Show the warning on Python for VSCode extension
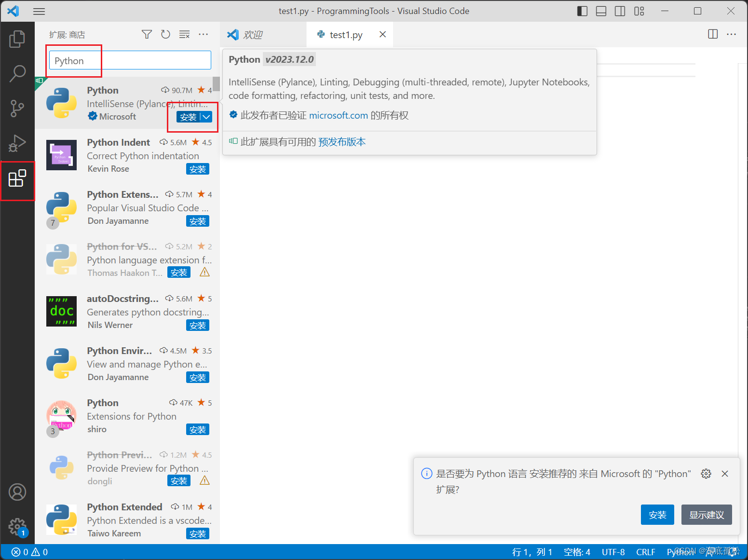The width and height of the screenshot is (748, 560). click(x=204, y=273)
